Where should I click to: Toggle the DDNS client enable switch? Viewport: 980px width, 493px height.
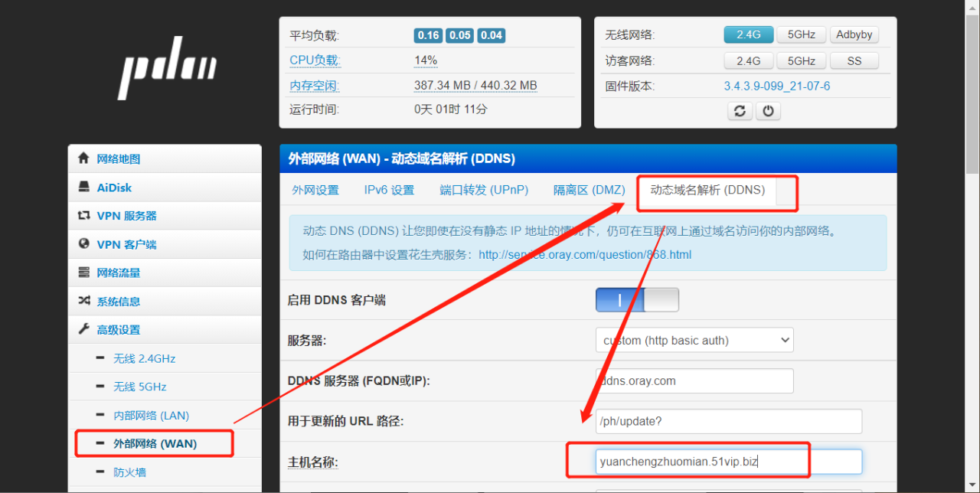pos(637,300)
